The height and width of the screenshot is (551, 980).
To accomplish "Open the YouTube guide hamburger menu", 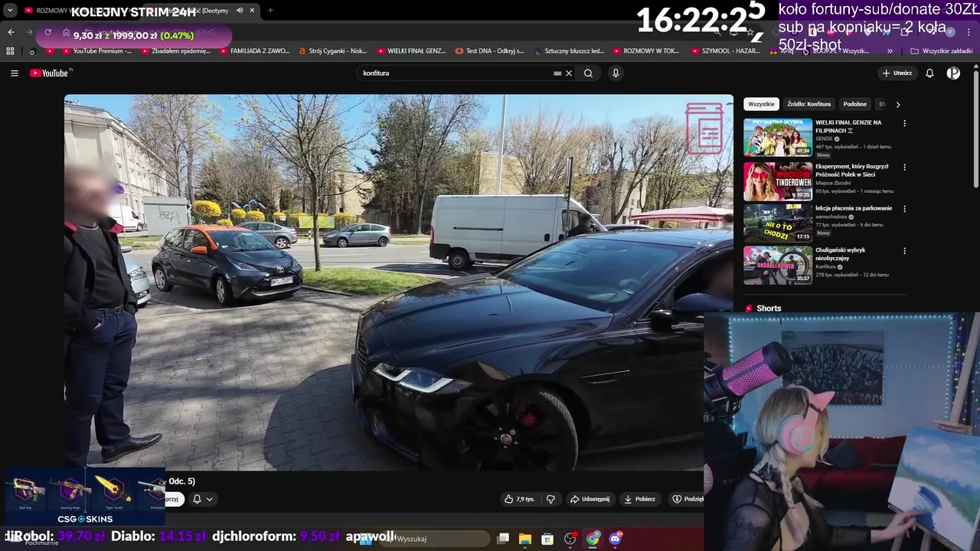I will tap(15, 73).
